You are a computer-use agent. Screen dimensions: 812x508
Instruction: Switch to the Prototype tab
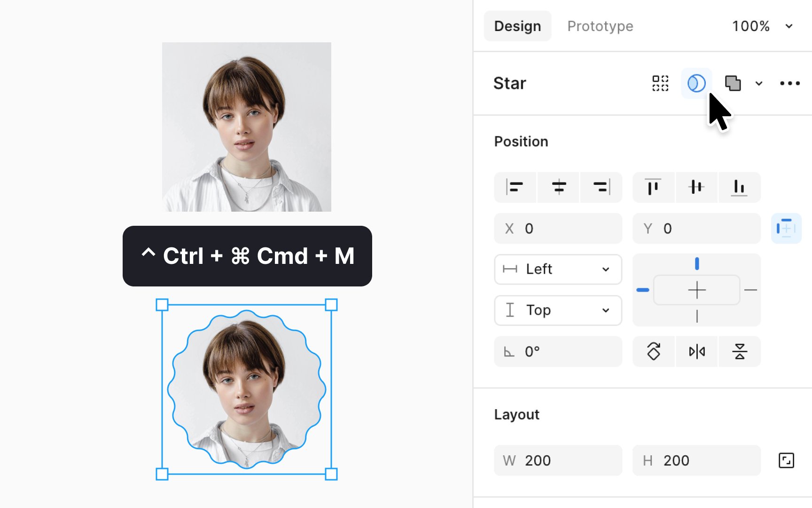pyautogui.click(x=600, y=26)
